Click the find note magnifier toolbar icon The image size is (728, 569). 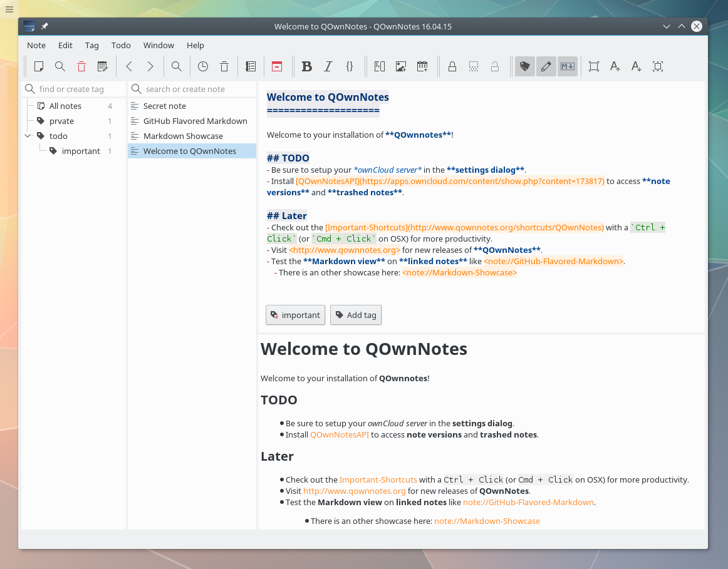pos(60,66)
